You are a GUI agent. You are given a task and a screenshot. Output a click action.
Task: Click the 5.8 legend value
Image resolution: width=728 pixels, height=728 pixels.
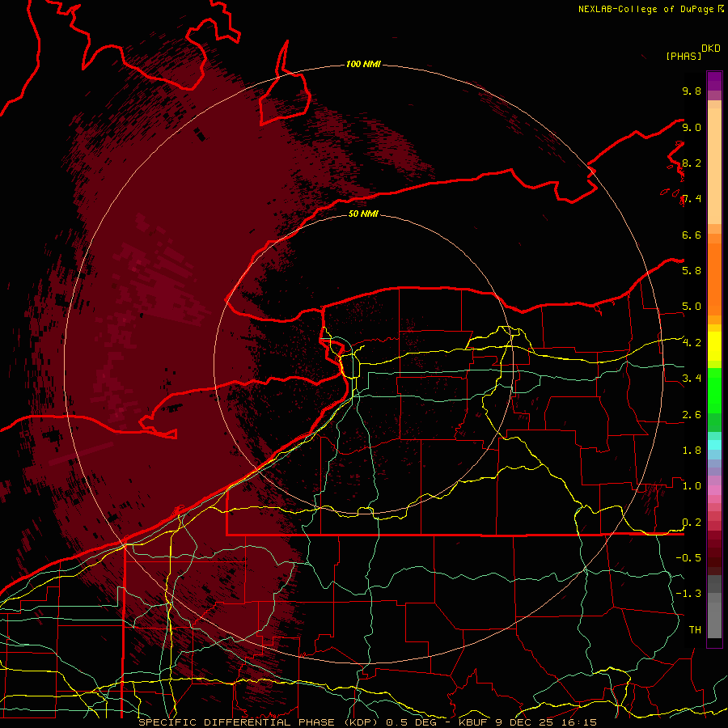(x=692, y=271)
